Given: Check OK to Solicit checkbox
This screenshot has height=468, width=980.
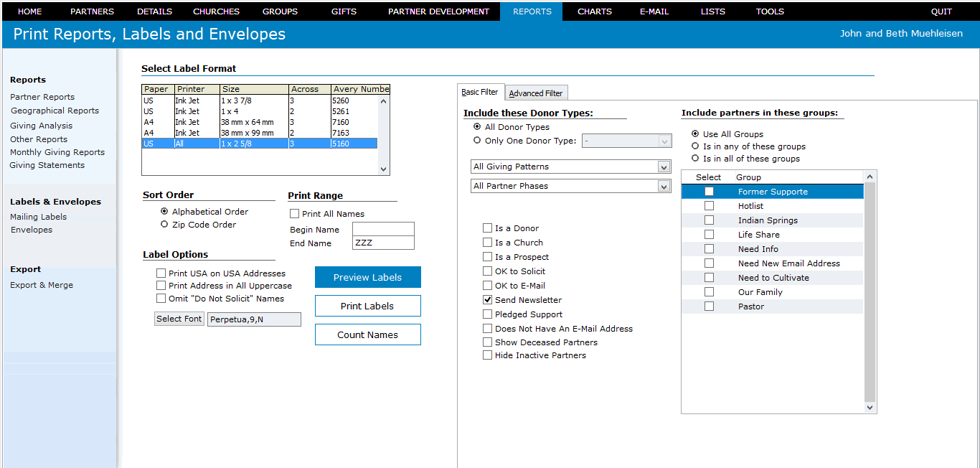Looking at the screenshot, I should pos(488,271).
